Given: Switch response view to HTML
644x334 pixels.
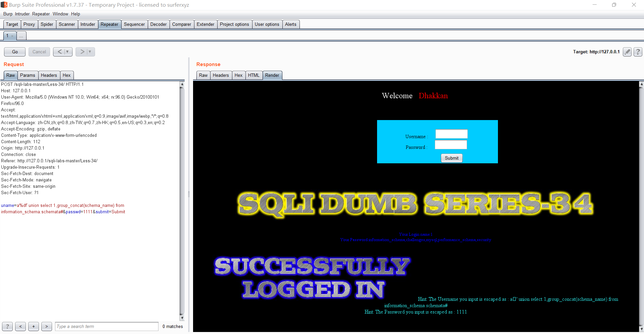Looking at the screenshot, I should (254, 75).
